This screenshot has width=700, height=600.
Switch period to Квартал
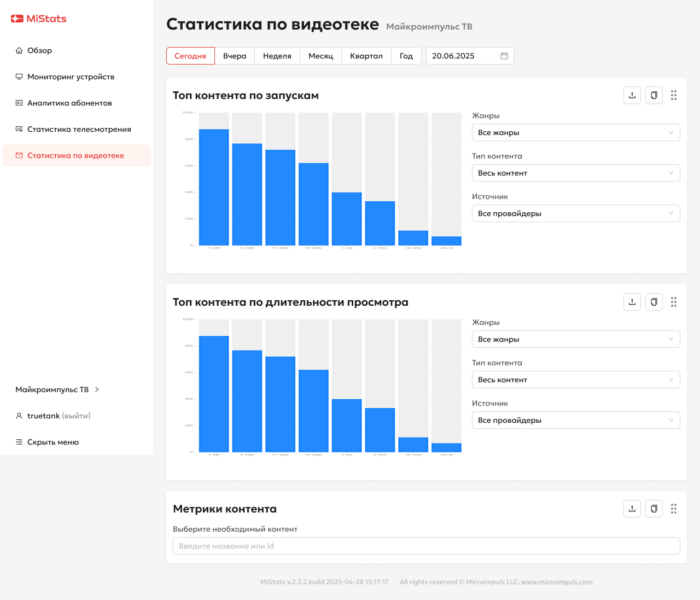pyautogui.click(x=365, y=56)
